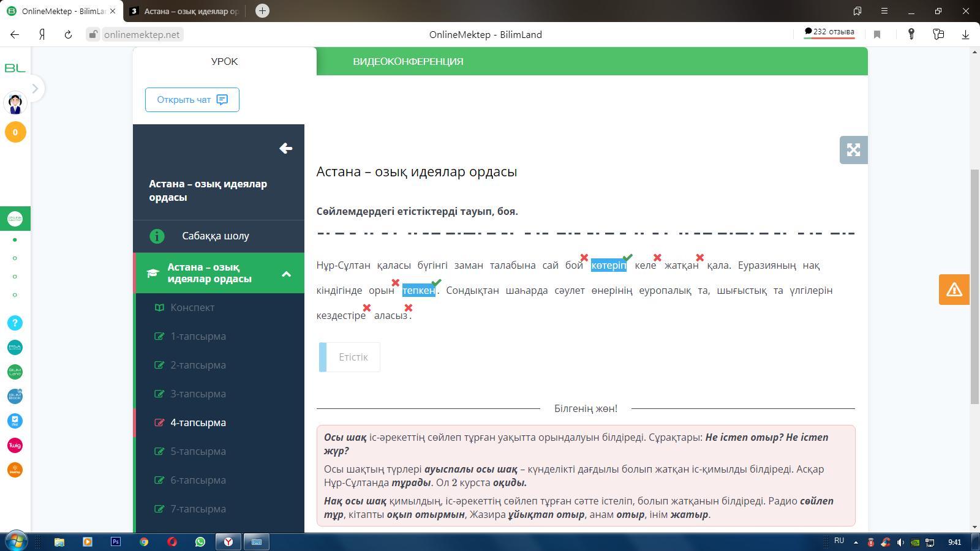
Task: Select the Етістік color marker
Action: pyautogui.click(x=350, y=357)
